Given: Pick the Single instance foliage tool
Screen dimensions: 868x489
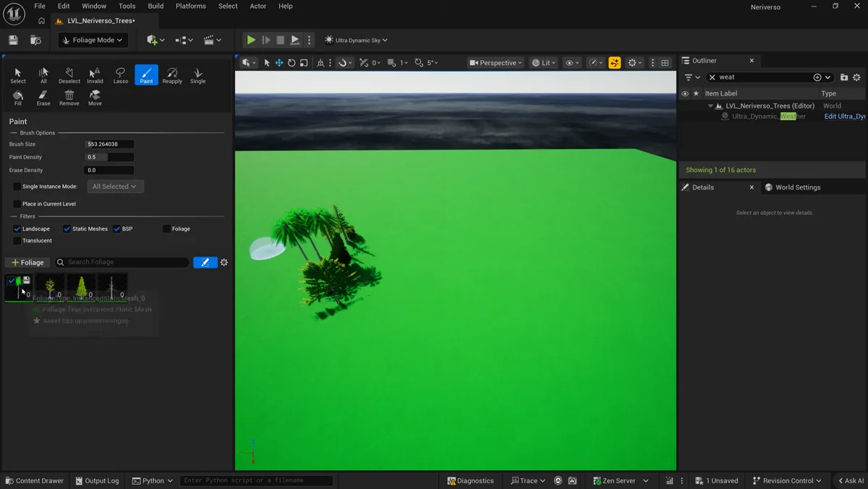Looking at the screenshot, I should click(x=197, y=75).
